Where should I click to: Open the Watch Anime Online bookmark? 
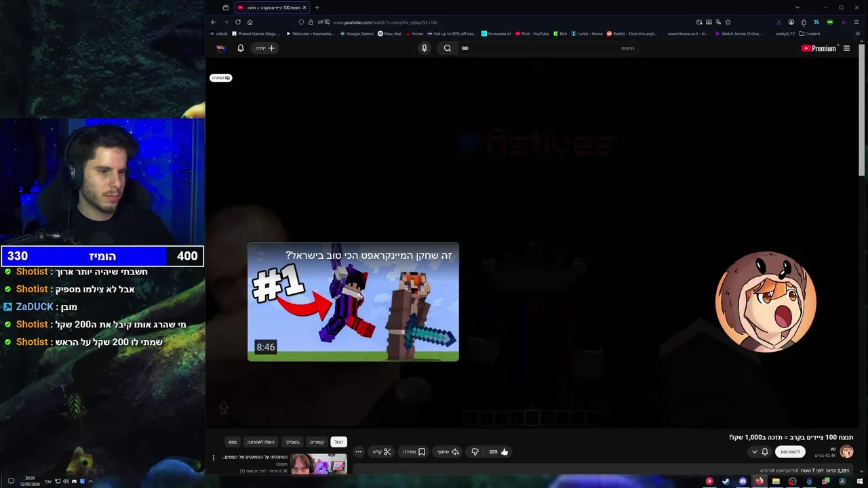coord(739,33)
